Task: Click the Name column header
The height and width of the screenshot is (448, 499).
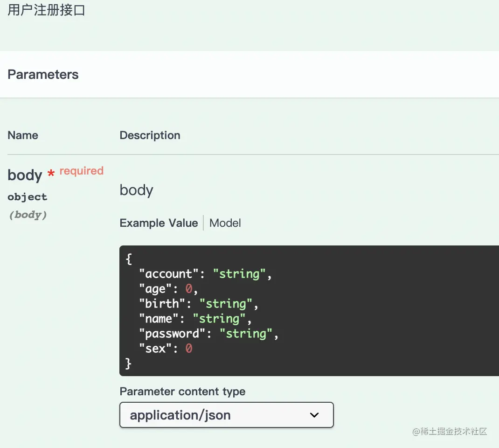Action: pos(23,135)
